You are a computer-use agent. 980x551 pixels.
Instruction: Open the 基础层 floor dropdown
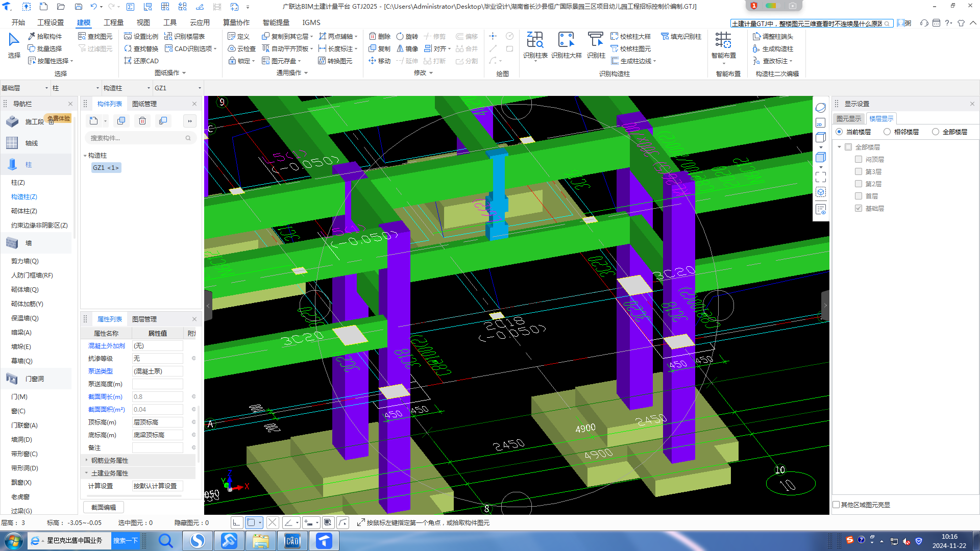25,88
